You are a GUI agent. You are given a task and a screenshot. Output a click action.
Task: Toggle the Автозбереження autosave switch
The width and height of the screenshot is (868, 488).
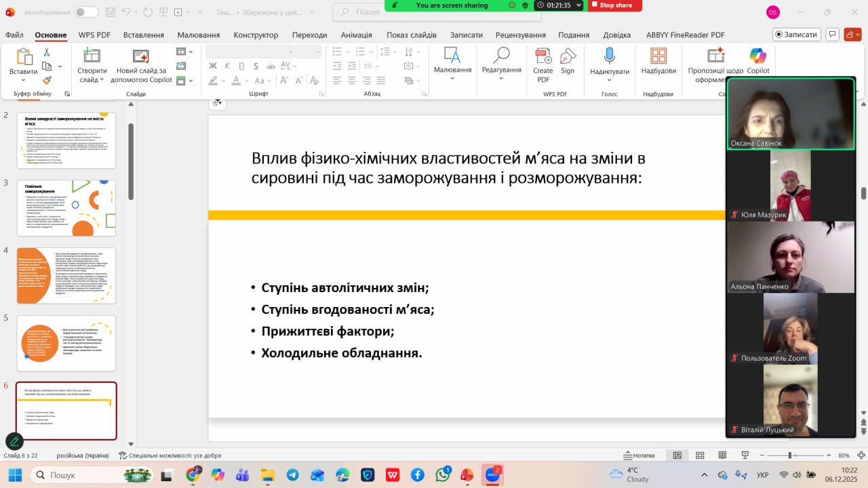click(x=86, y=12)
